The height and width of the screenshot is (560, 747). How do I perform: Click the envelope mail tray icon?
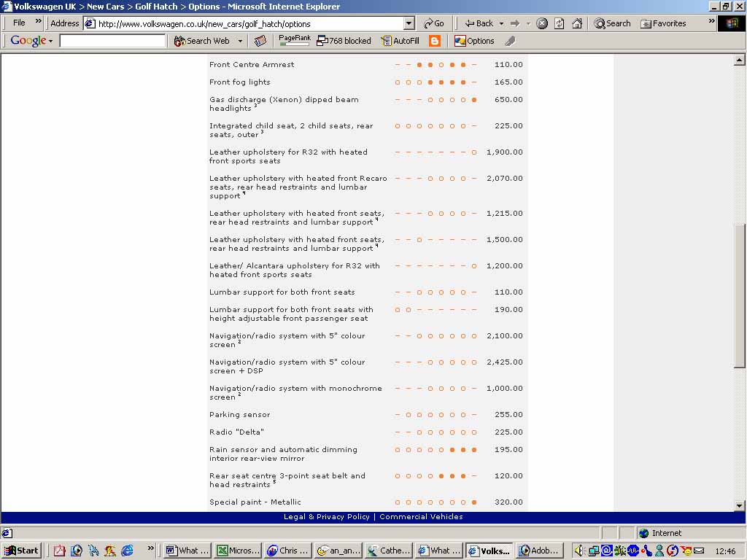point(699,551)
